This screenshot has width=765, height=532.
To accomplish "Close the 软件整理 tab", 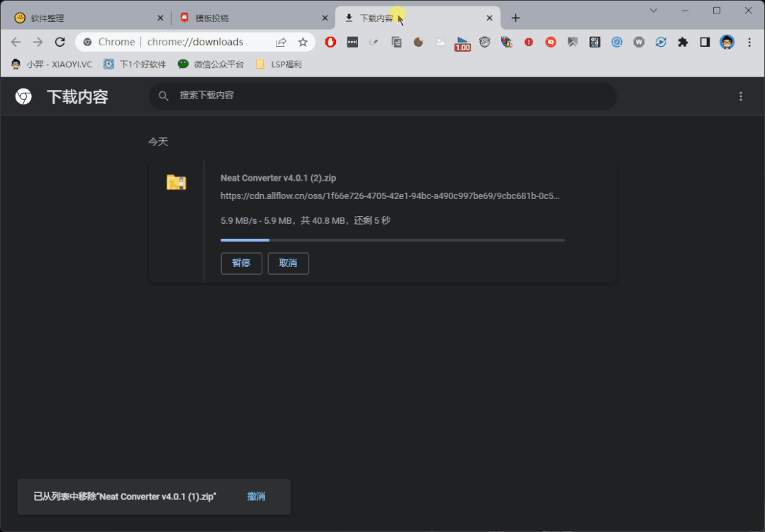I will tap(160, 18).
